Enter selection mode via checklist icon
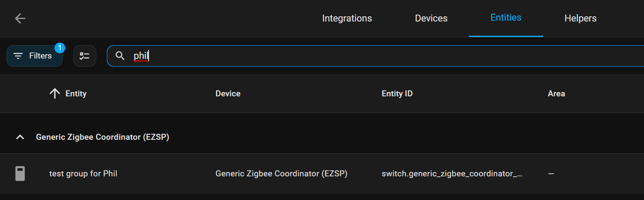This screenshot has height=200, width=644. (x=85, y=56)
